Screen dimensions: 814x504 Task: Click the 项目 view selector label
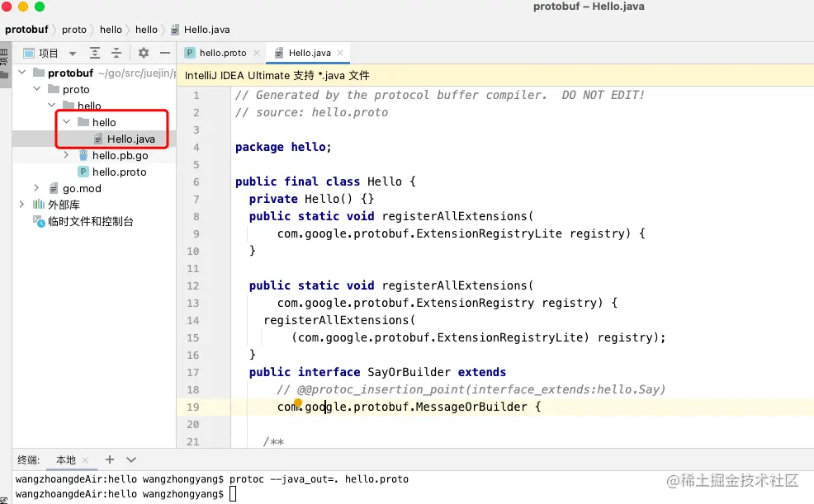[x=48, y=54]
